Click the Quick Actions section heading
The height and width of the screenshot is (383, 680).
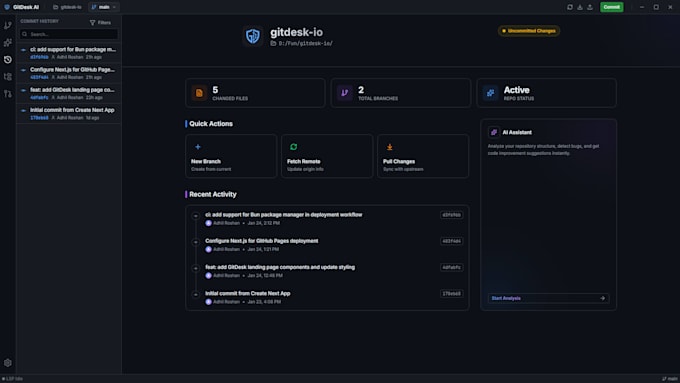[211, 124]
